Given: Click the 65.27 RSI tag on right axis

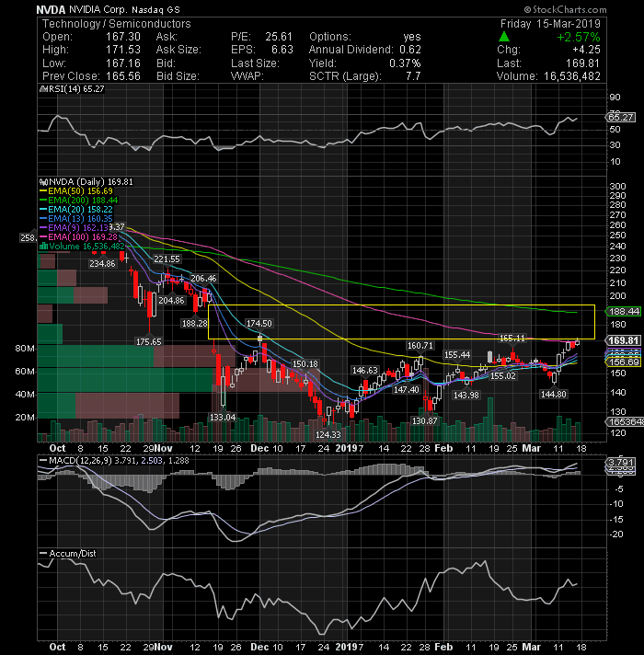Looking at the screenshot, I should 621,118.
